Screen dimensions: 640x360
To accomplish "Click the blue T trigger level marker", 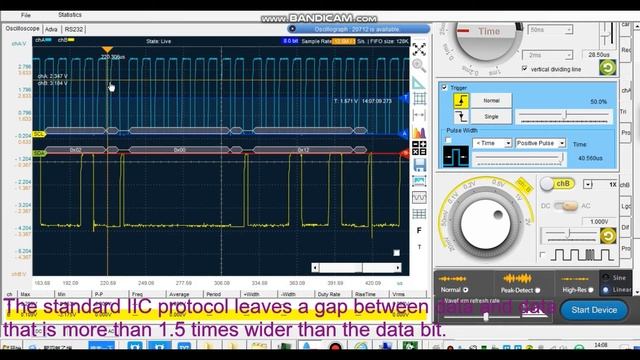I will click(405, 98).
